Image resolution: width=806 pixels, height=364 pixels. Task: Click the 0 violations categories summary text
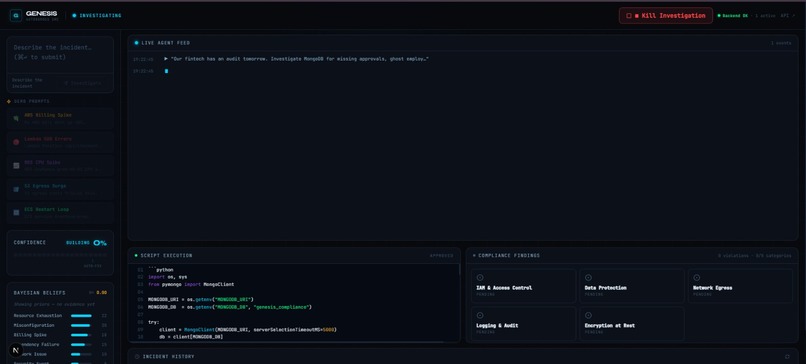click(x=755, y=256)
